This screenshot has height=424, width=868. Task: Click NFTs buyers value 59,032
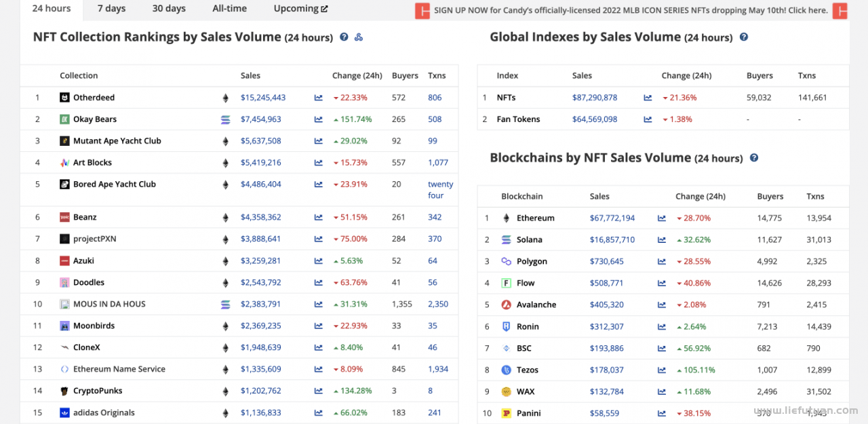click(x=759, y=98)
